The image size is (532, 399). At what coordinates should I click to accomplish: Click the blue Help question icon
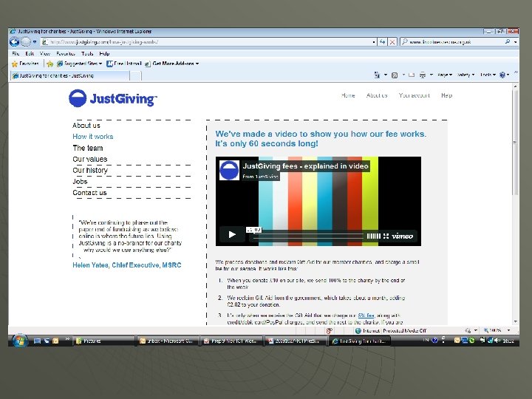coord(502,75)
